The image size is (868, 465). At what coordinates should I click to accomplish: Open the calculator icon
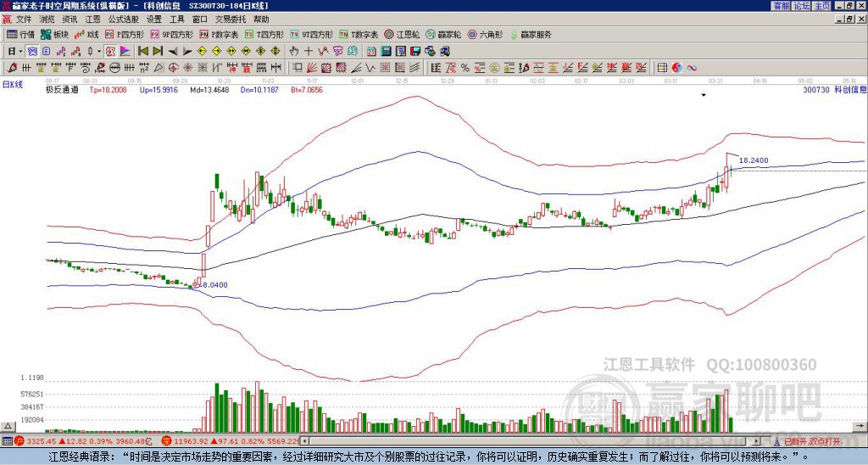387,52
